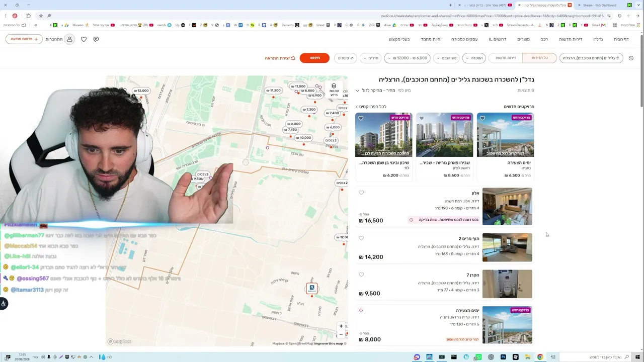Select the דירות חדשות filter tab

click(506, 58)
